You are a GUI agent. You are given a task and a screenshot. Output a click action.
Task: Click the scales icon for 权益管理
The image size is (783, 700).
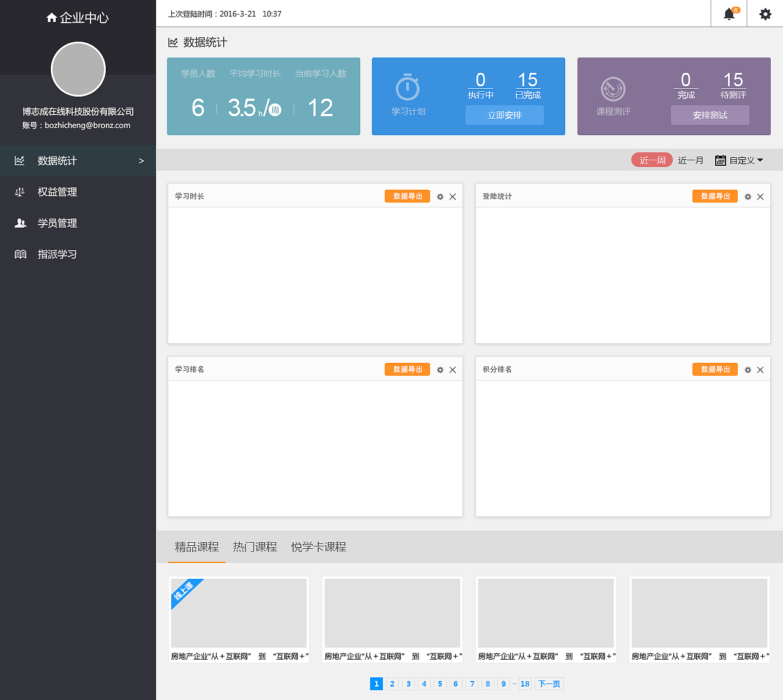[20, 192]
